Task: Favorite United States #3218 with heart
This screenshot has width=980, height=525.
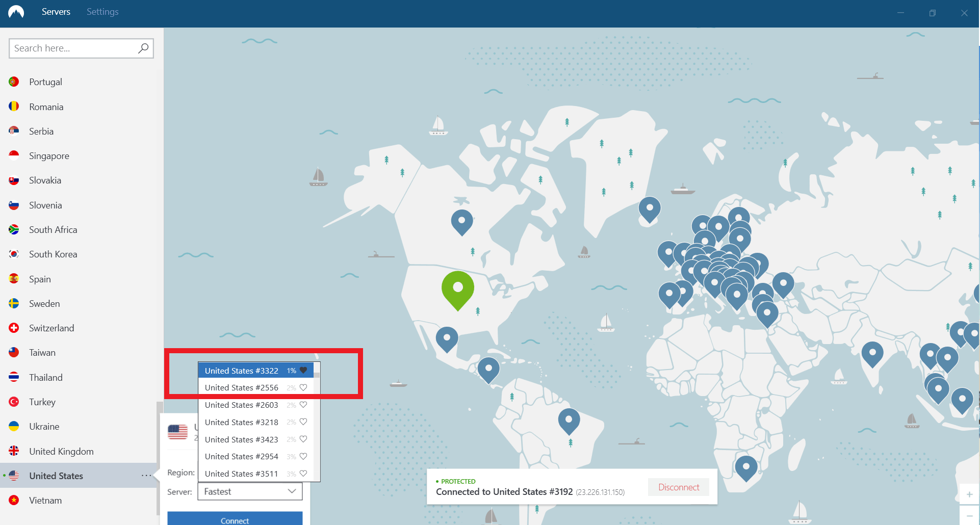Action: (303, 422)
